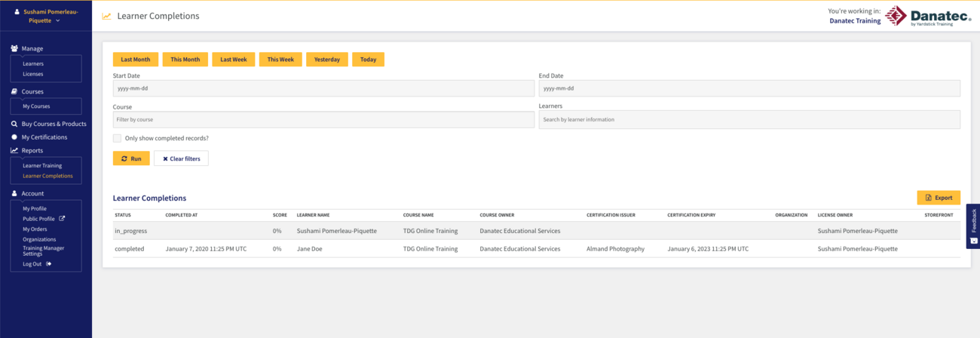This screenshot has height=338, width=980.
Task: Select My Courses in sidebar
Action: (36, 106)
